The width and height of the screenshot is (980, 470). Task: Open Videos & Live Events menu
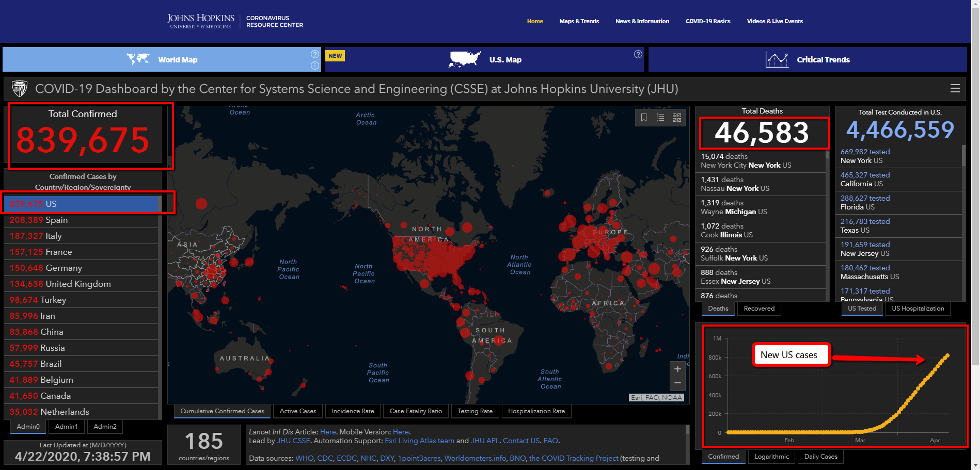coord(775,21)
